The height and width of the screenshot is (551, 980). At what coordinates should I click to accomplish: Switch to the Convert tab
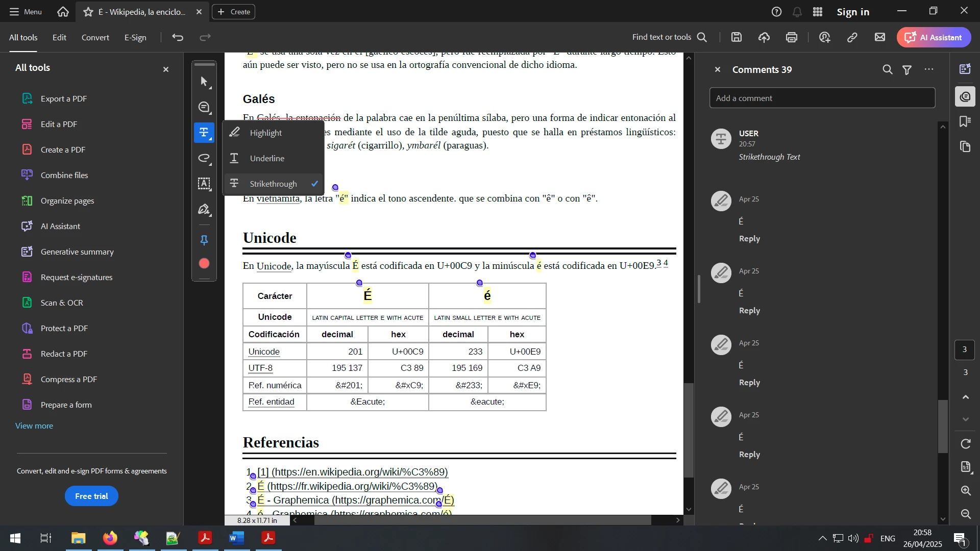pos(95,37)
